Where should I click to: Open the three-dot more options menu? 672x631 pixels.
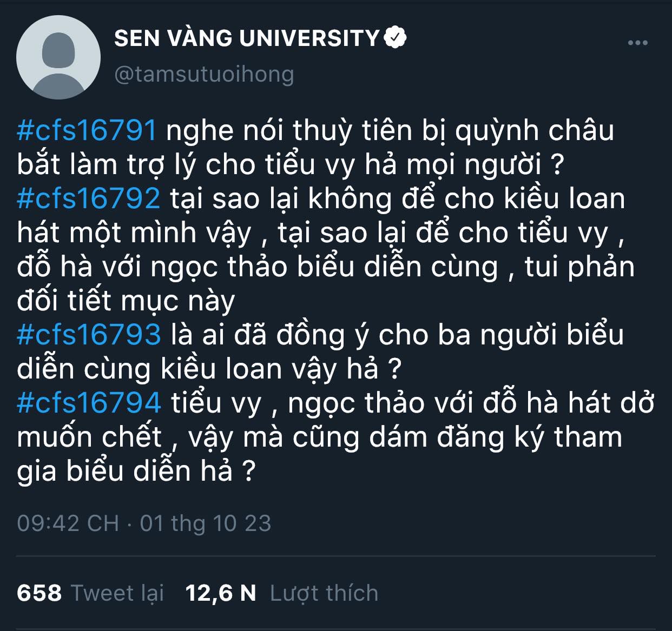[x=637, y=43]
